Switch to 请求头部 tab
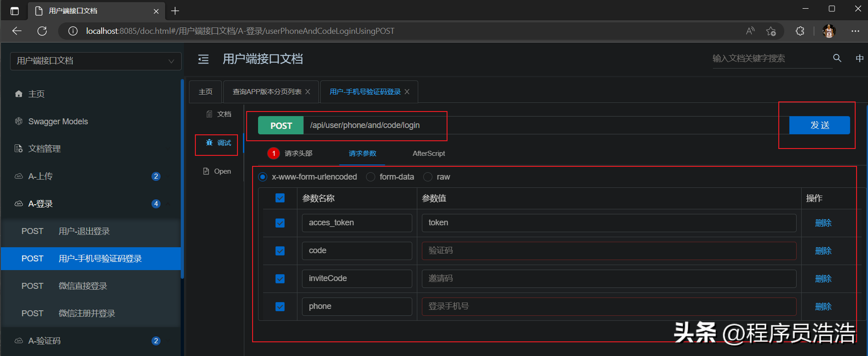The width and height of the screenshot is (868, 356). [x=298, y=154]
